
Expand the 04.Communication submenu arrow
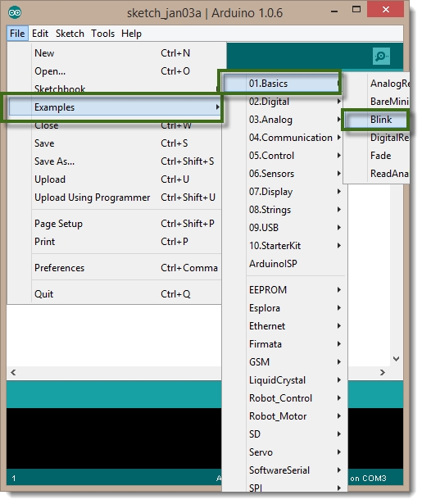(x=338, y=138)
